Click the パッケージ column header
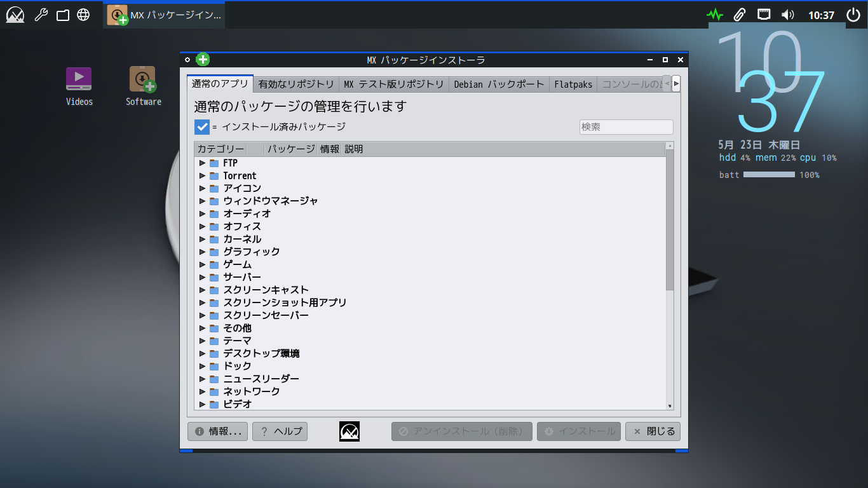The height and width of the screenshot is (488, 868). coord(290,149)
